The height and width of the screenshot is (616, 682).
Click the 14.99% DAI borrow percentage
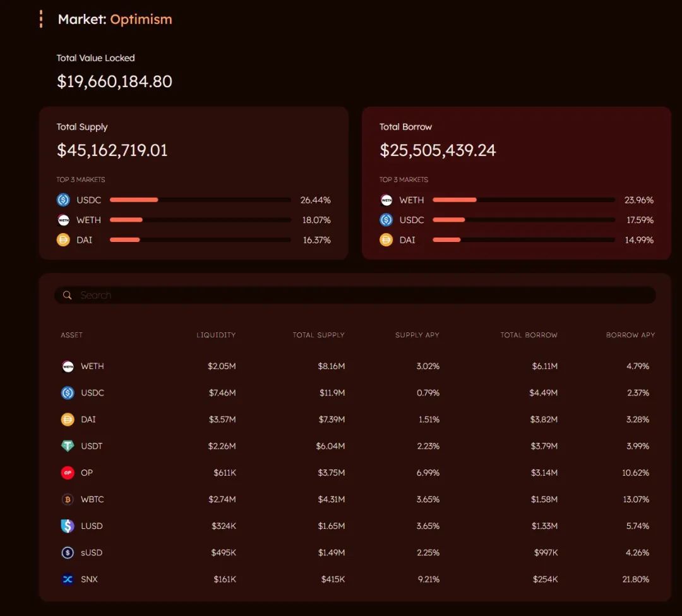pos(639,240)
